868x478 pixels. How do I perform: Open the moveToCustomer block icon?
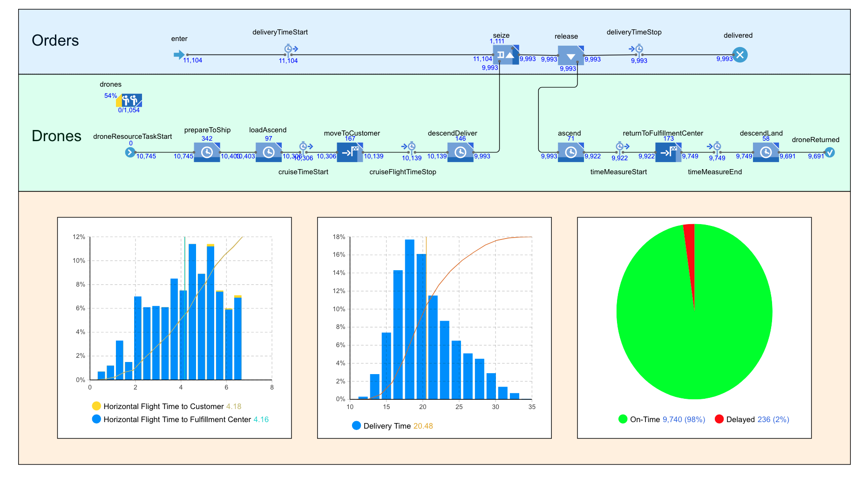350,152
